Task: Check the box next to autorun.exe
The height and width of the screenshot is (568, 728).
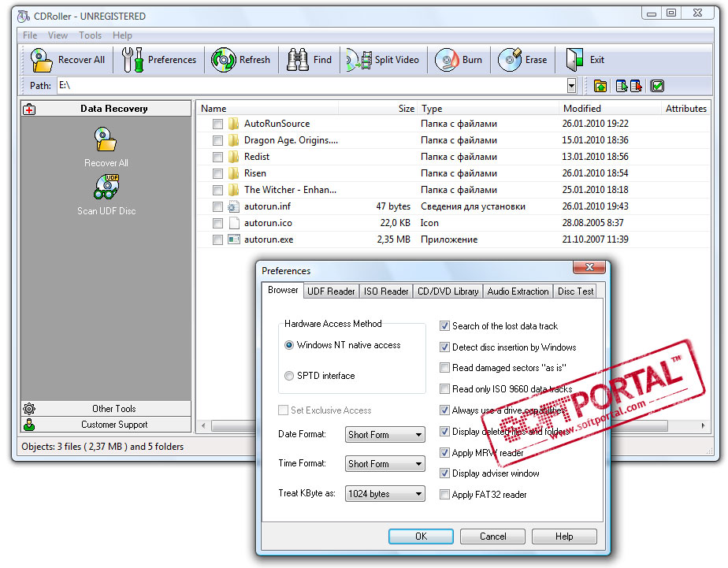Action: point(217,240)
